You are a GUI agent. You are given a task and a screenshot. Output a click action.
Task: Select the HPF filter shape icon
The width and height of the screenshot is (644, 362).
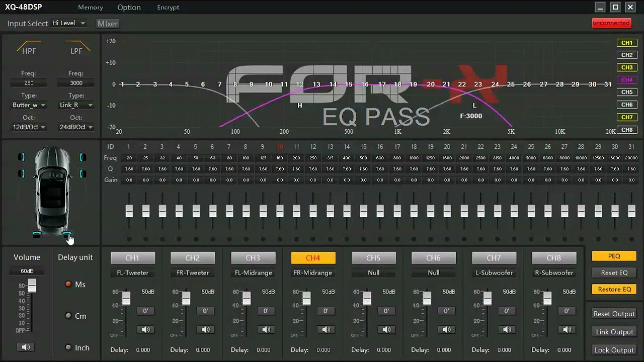pos(29,47)
